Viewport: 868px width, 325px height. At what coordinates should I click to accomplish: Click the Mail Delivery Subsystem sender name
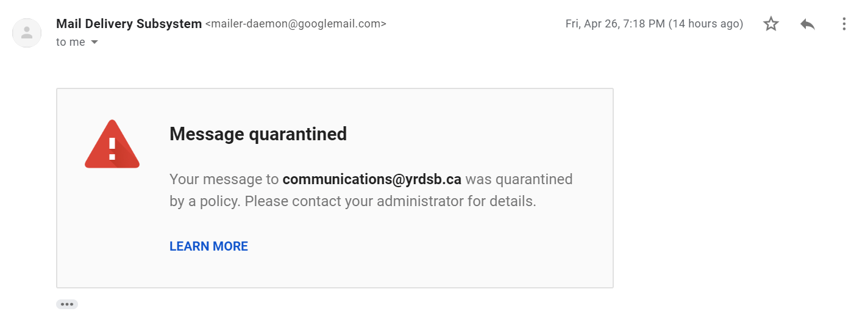click(x=129, y=24)
